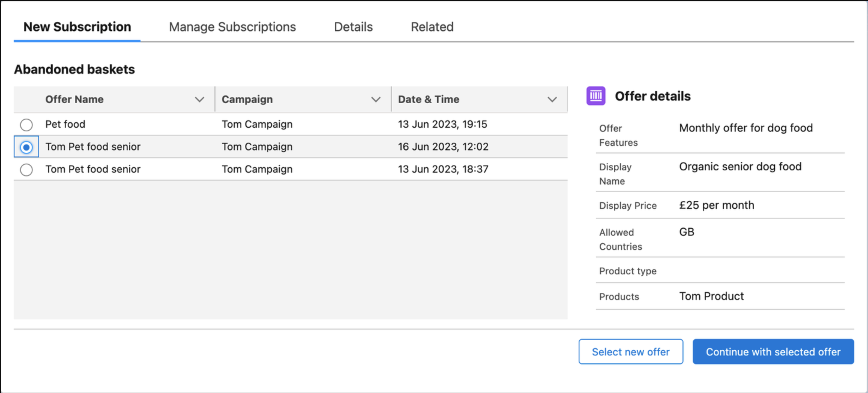Open the Campaign column dropdown arrow
The width and height of the screenshot is (868, 393).
click(376, 99)
